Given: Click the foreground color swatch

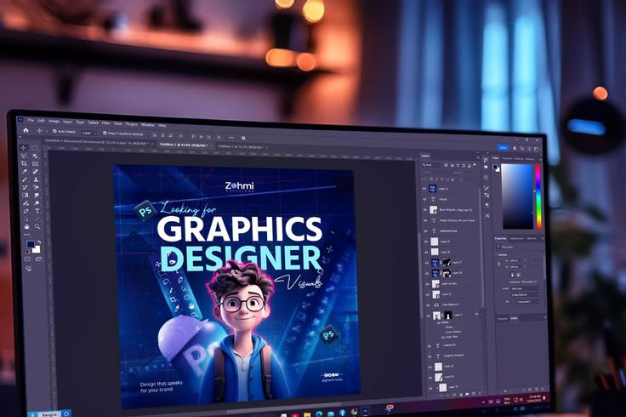Looking at the screenshot, I should (30, 244).
